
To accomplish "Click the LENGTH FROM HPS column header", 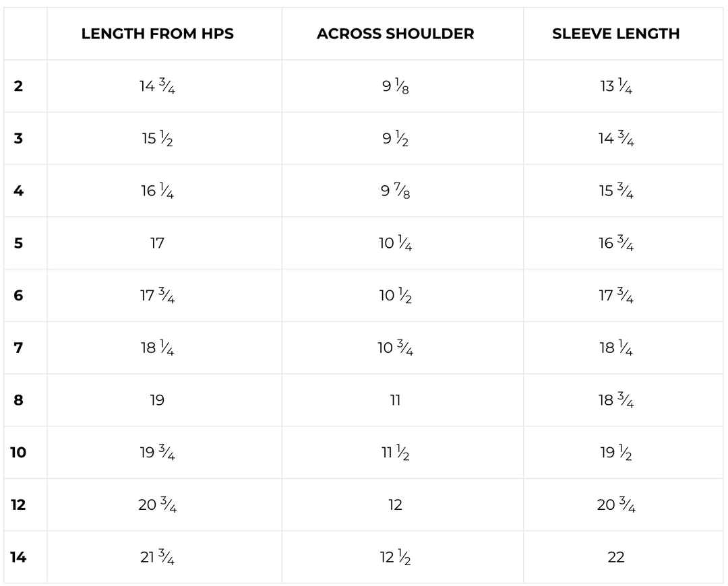I will coord(157,34).
